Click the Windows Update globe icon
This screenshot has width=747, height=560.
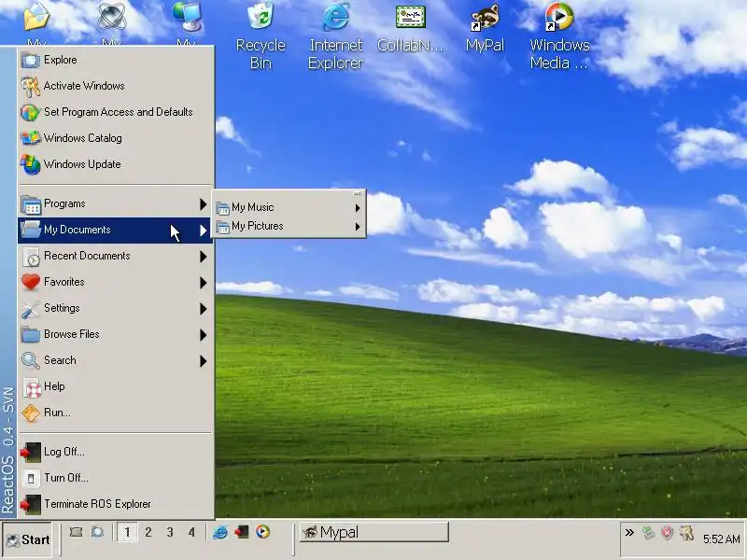pos(31,165)
